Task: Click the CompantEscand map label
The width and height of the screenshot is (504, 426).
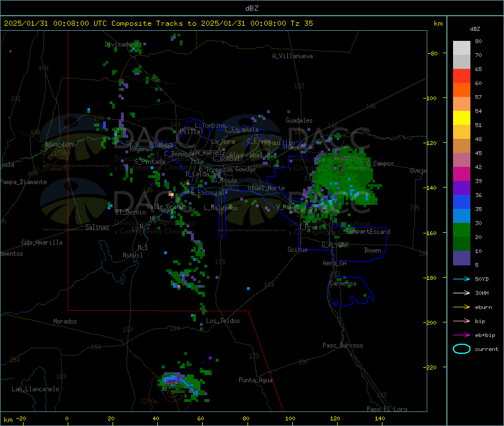Action: tap(368, 232)
